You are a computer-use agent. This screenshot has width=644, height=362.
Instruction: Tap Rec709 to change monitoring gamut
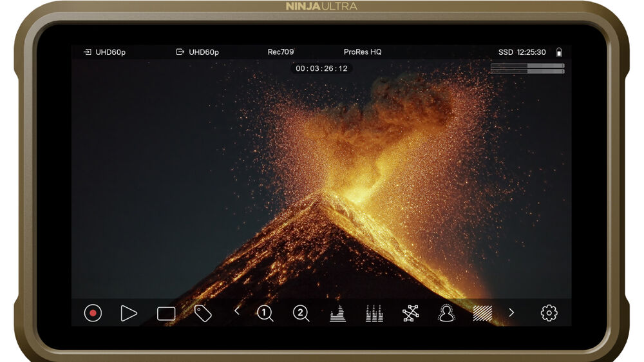pos(280,52)
